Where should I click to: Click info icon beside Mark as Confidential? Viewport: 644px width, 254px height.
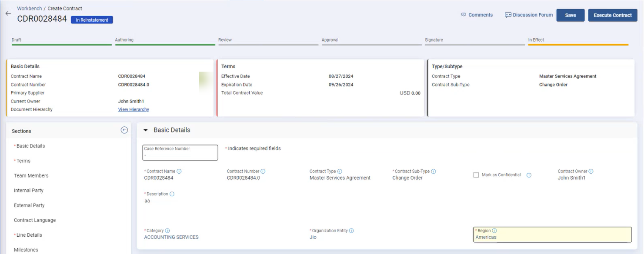[x=529, y=175]
